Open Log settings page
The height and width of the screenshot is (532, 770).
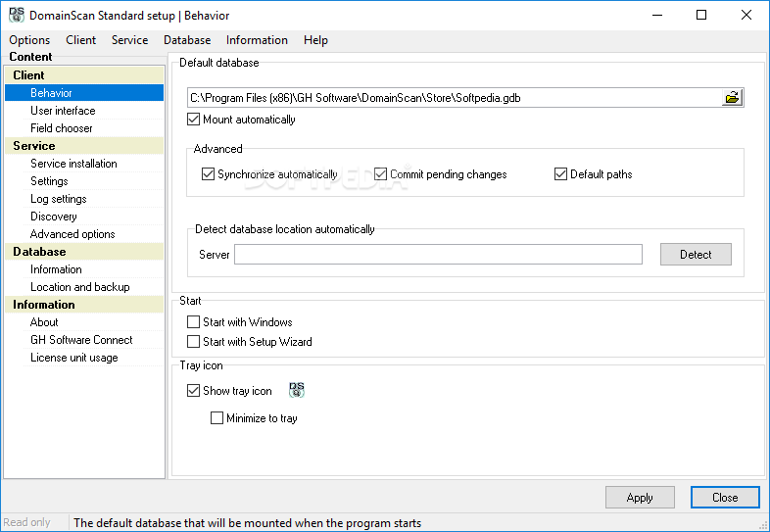tap(84, 199)
